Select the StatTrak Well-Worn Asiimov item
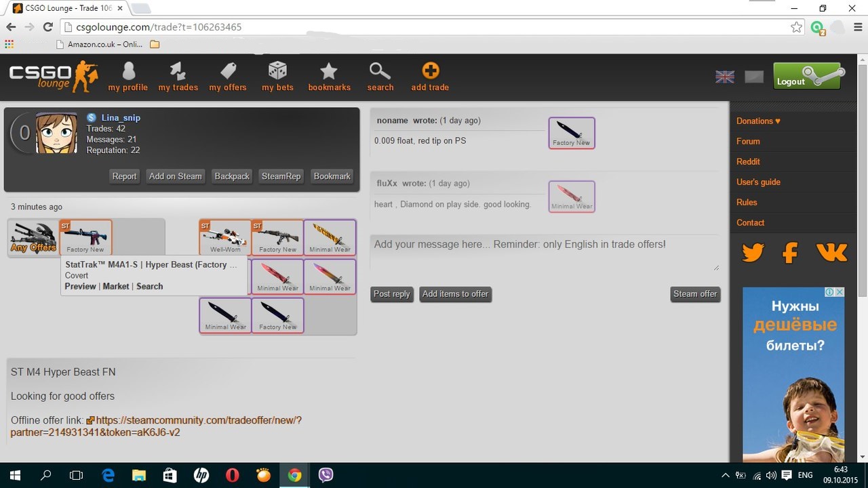Image resolution: width=868 pixels, height=488 pixels. pyautogui.click(x=225, y=237)
